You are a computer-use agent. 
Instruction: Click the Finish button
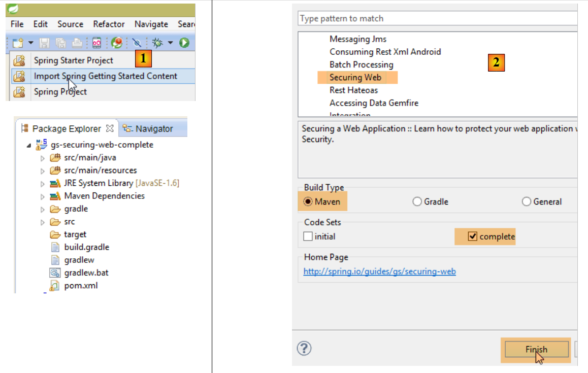(536, 349)
